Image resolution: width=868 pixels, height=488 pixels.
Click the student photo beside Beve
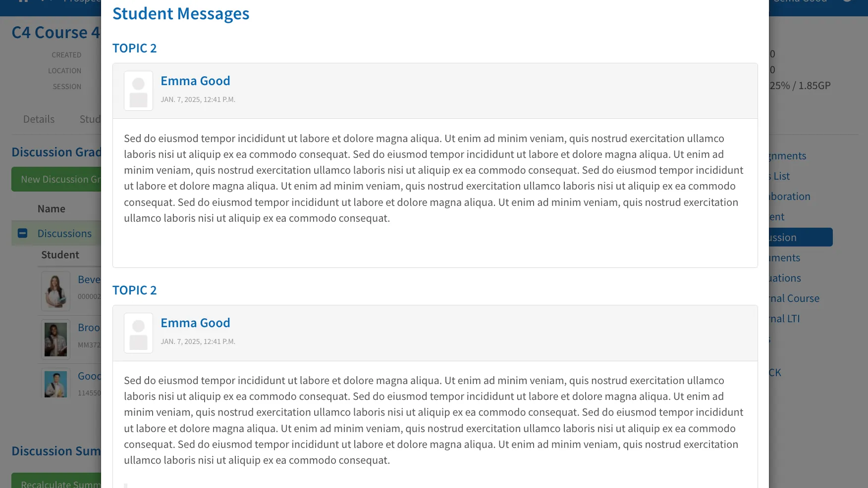click(x=55, y=291)
